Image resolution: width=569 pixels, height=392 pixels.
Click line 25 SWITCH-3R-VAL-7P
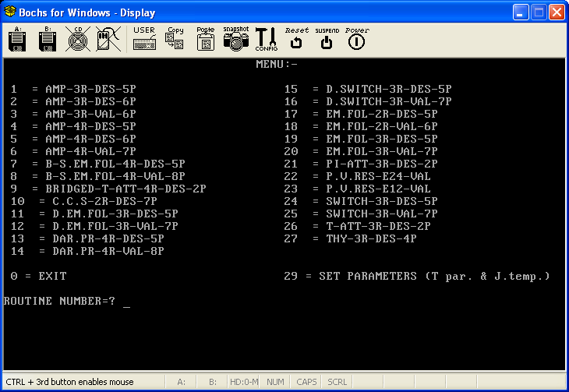361,214
